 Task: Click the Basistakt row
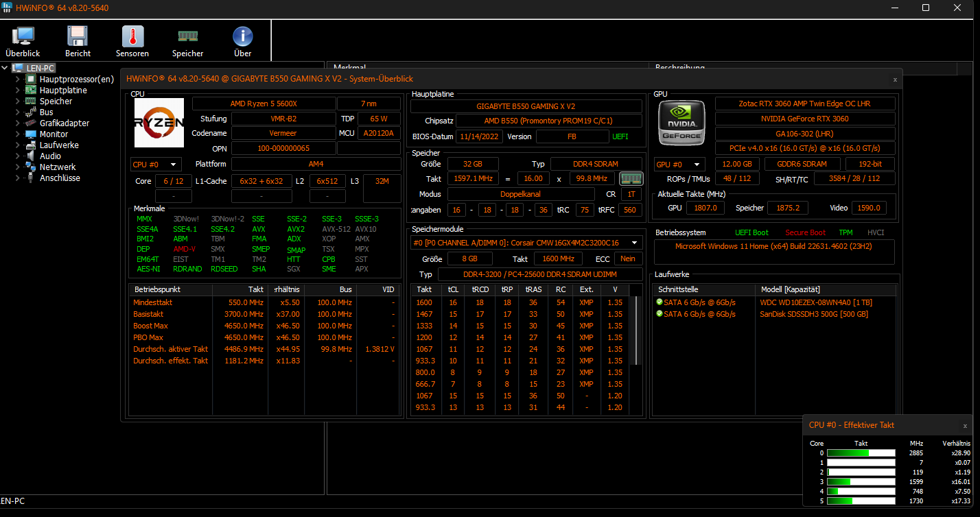coord(264,314)
